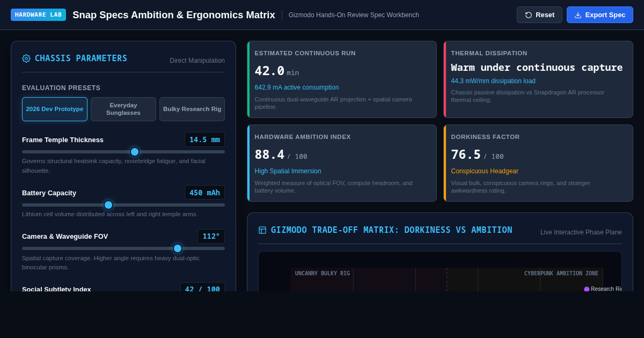644x338 pixels.
Task: Click the Estimated Continuous Run card
Action: 342,79
